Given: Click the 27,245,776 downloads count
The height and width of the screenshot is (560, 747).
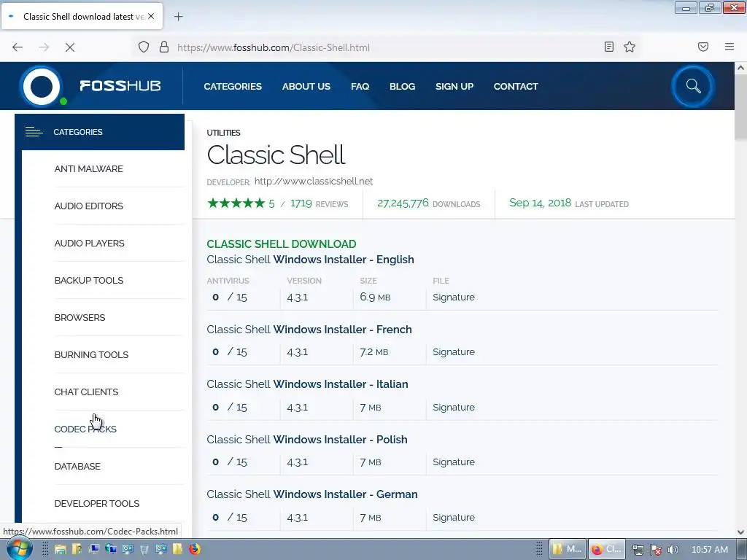Looking at the screenshot, I should (403, 203).
